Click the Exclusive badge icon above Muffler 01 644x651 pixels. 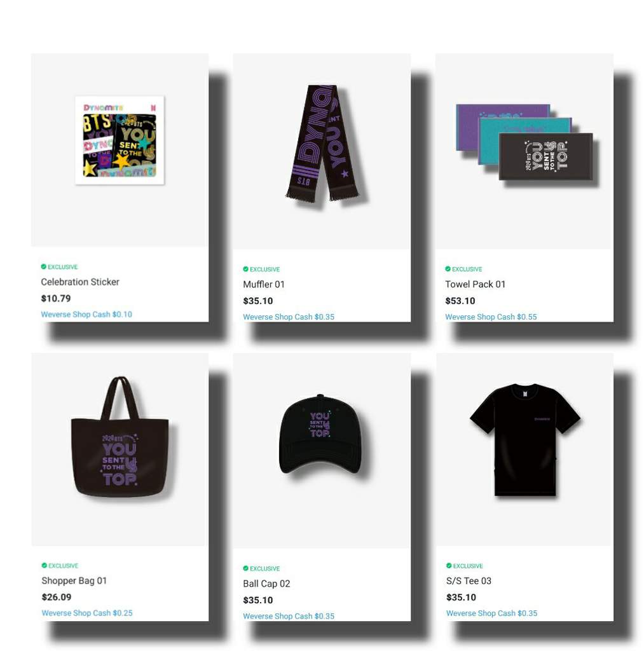tap(246, 269)
